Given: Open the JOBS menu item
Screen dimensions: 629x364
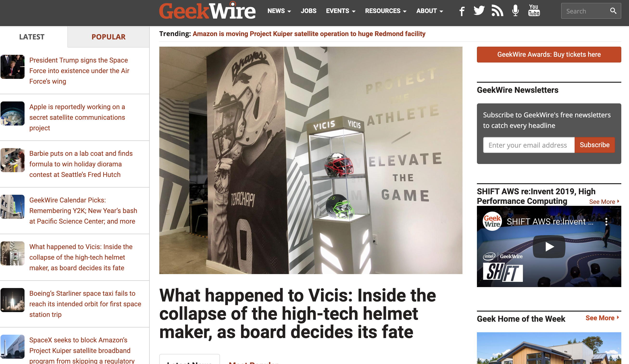Looking at the screenshot, I should coord(308,11).
